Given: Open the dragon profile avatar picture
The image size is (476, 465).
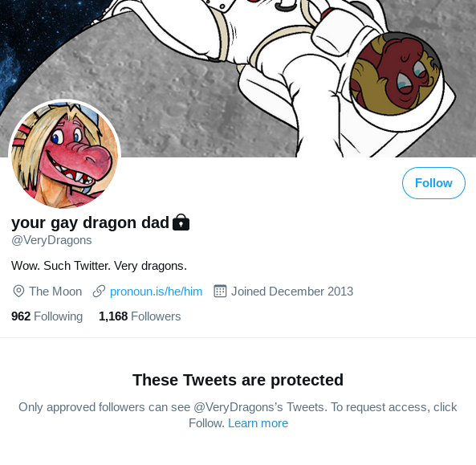Looking at the screenshot, I should (x=65, y=154).
